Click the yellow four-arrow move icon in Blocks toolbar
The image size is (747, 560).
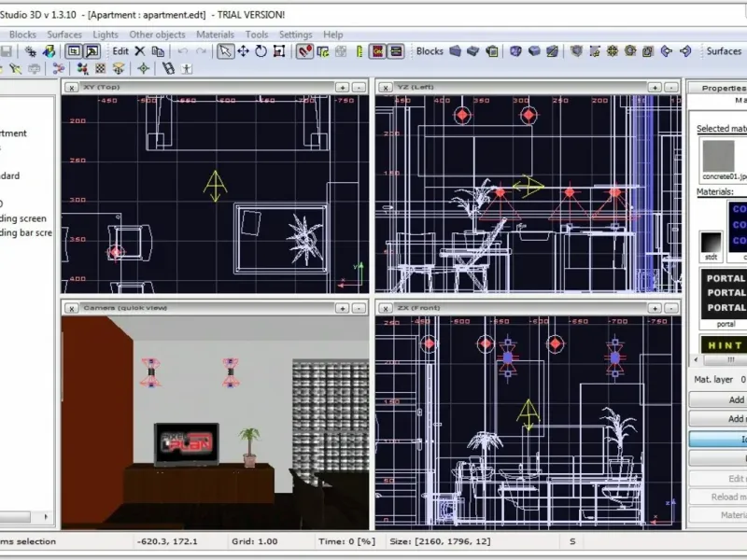click(613, 51)
